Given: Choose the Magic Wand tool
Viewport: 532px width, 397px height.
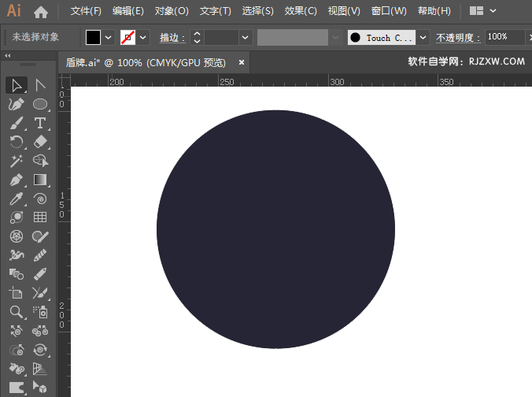Looking at the screenshot, I should 17,161.
